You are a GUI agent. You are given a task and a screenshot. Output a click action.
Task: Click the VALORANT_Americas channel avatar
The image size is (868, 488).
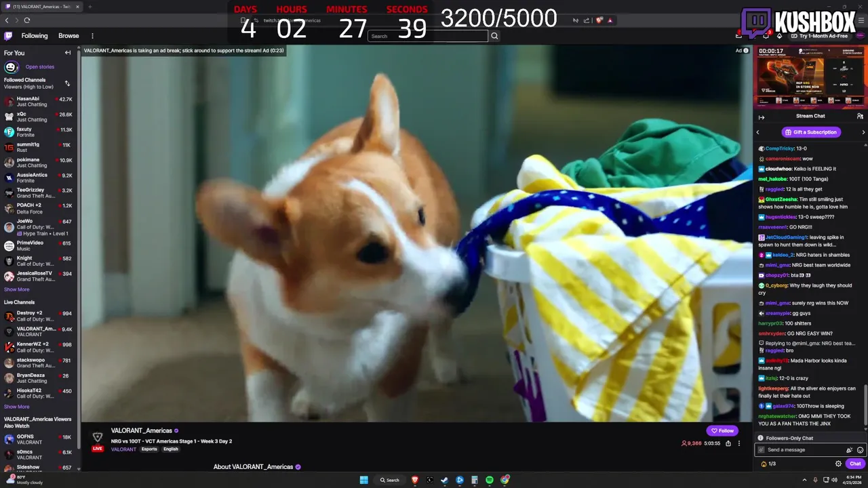click(x=98, y=437)
